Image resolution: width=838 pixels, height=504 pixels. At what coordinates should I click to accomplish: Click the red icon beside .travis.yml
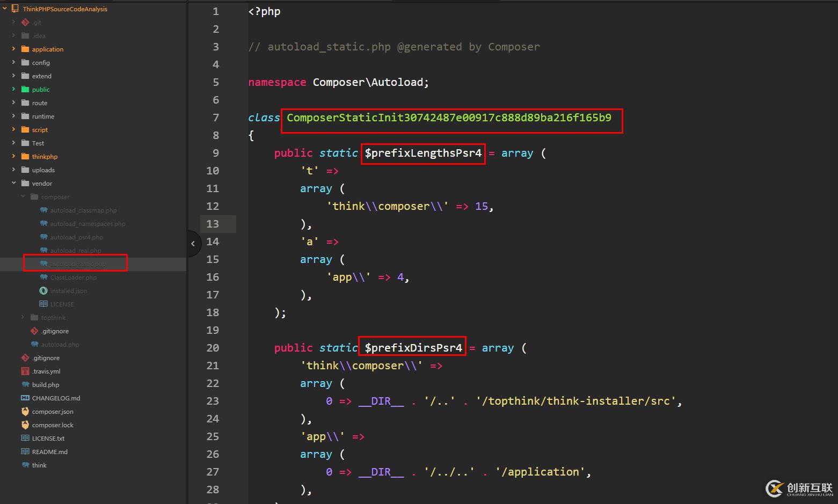point(25,371)
